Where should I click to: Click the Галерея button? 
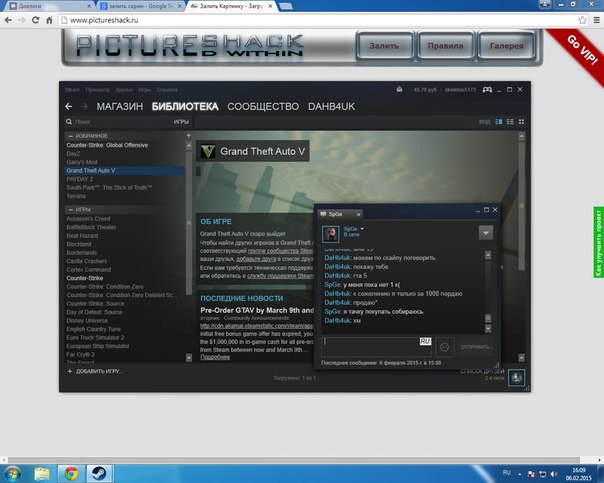coord(507,46)
